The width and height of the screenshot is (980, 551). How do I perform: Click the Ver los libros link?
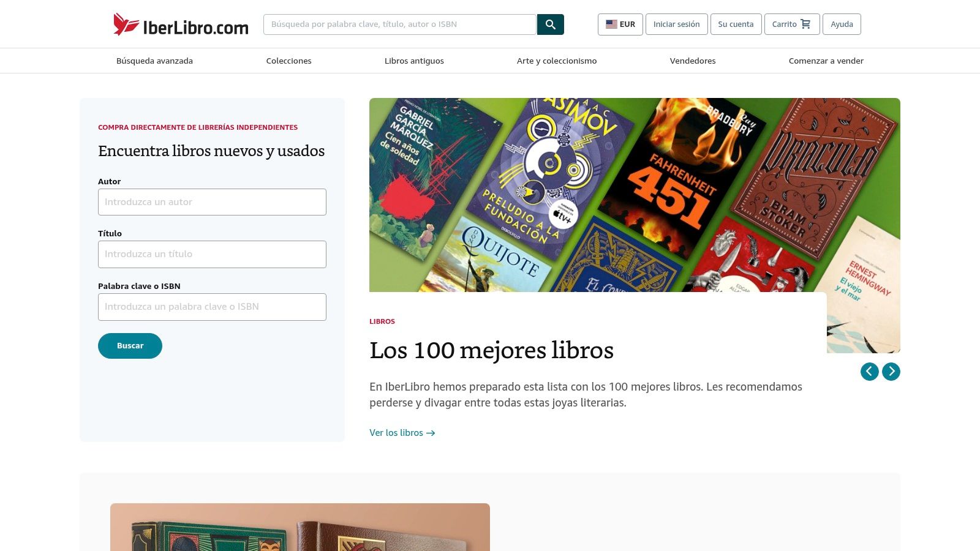pyautogui.click(x=396, y=433)
